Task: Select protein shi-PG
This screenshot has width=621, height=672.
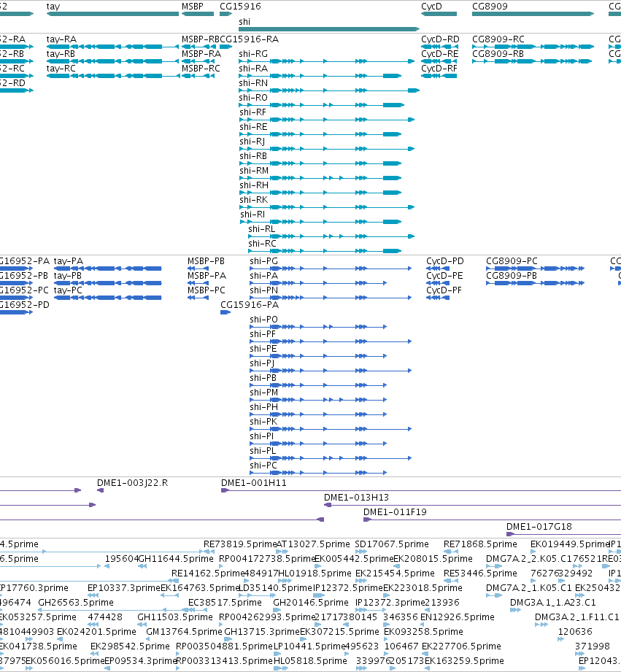Action: (x=264, y=261)
